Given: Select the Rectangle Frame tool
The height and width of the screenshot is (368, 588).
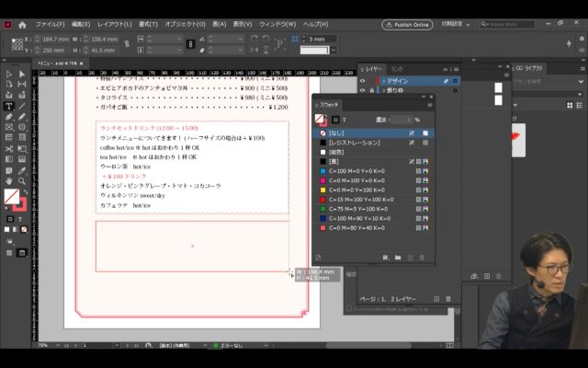Looking at the screenshot, I should 9,127.
